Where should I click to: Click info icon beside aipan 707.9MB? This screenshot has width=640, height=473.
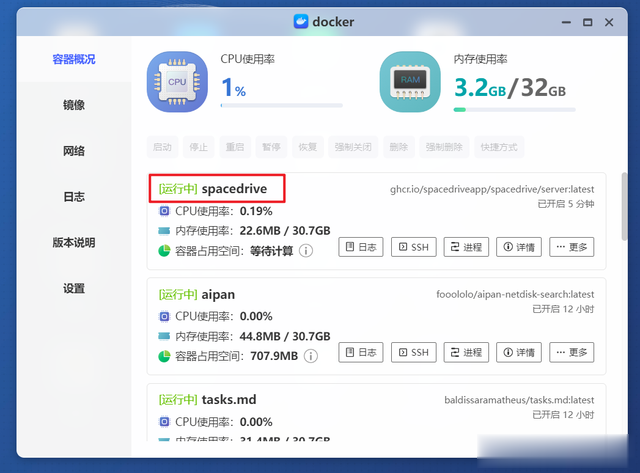[311, 356]
